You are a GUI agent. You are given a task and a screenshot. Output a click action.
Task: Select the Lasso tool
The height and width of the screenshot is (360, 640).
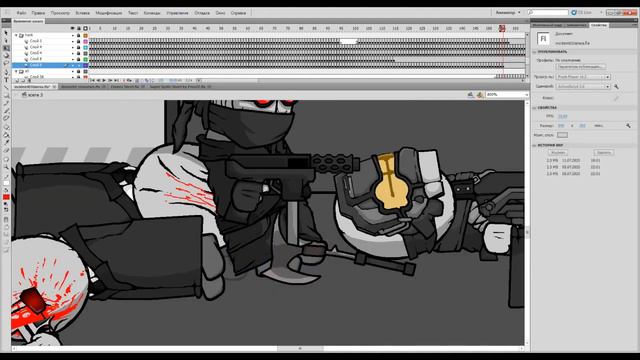6,64
